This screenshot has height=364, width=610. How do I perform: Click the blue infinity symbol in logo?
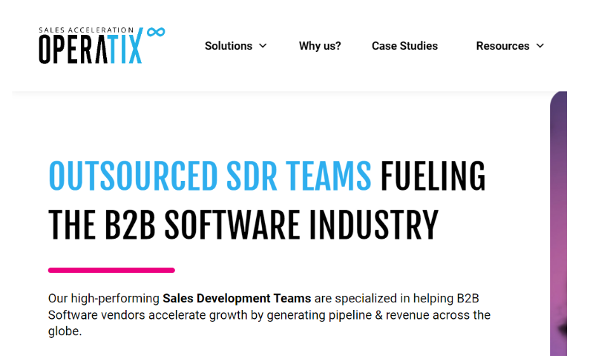point(155,32)
